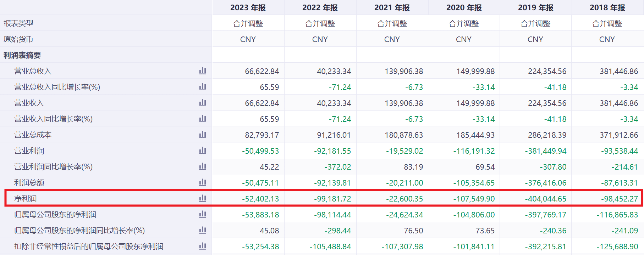Select the 净利润 row label

point(25,199)
